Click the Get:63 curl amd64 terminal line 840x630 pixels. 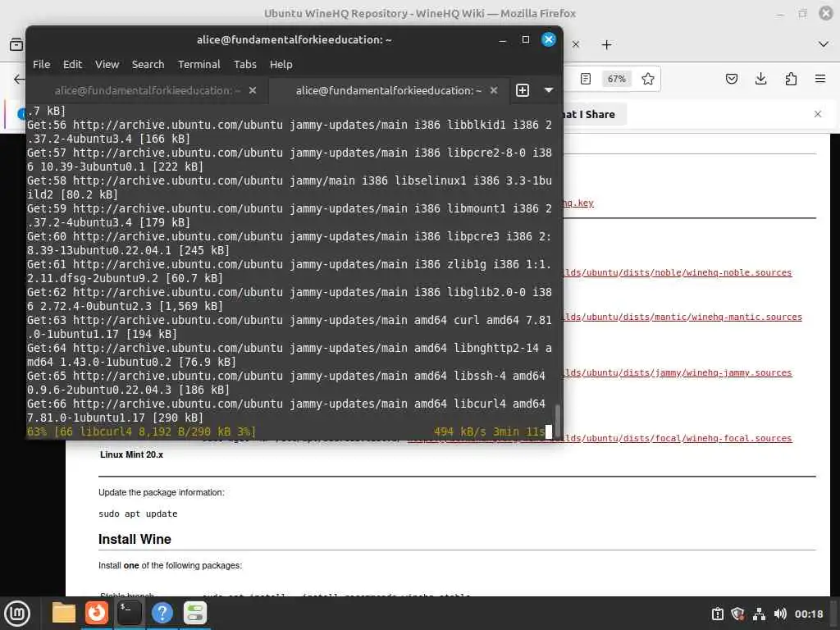coord(290,327)
